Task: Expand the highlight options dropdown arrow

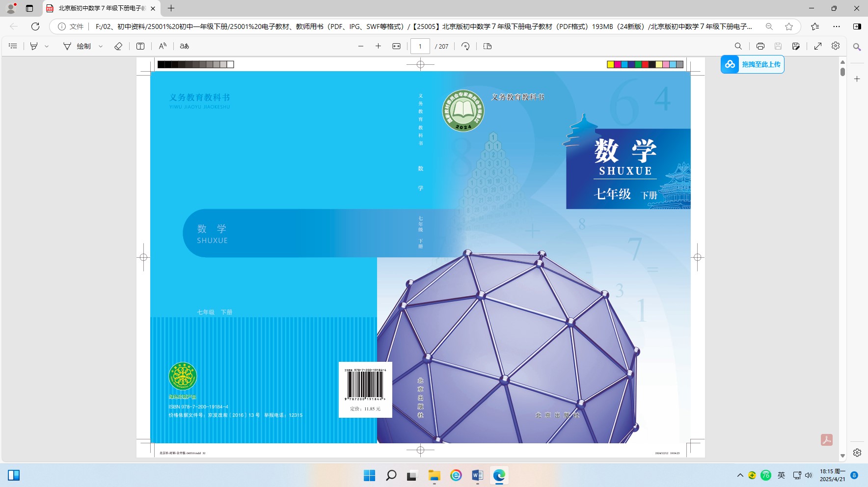Action: (x=47, y=46)
